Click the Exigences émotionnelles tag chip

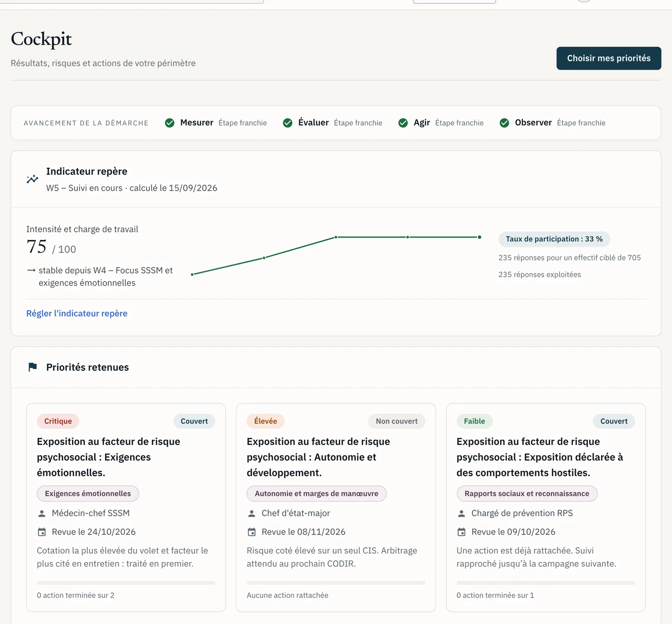tap(88, 493)
